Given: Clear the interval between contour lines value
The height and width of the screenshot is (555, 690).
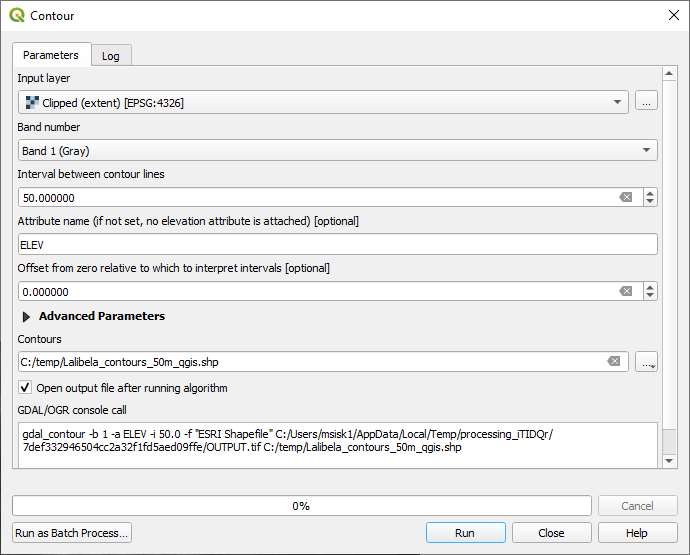Looking at the screenshot, I should [626, 198].
